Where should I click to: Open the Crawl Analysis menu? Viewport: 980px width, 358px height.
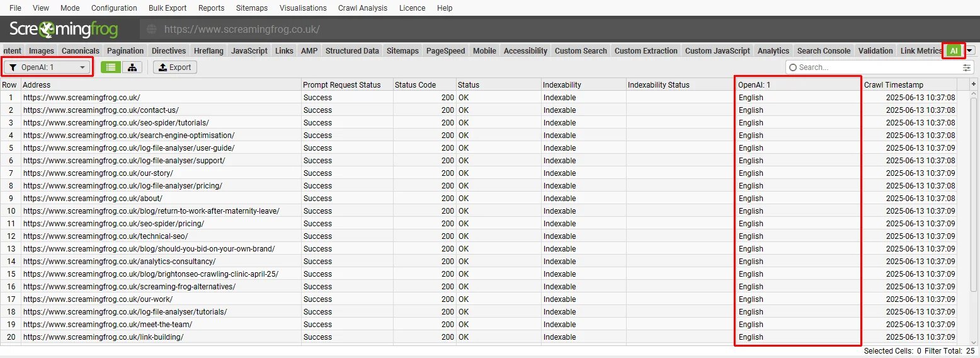click(x=363, y=8)
